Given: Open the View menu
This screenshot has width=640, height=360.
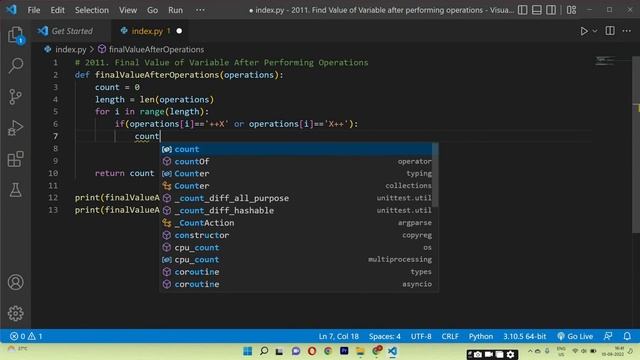Looking at the screenshot, I should coord(128,10).
